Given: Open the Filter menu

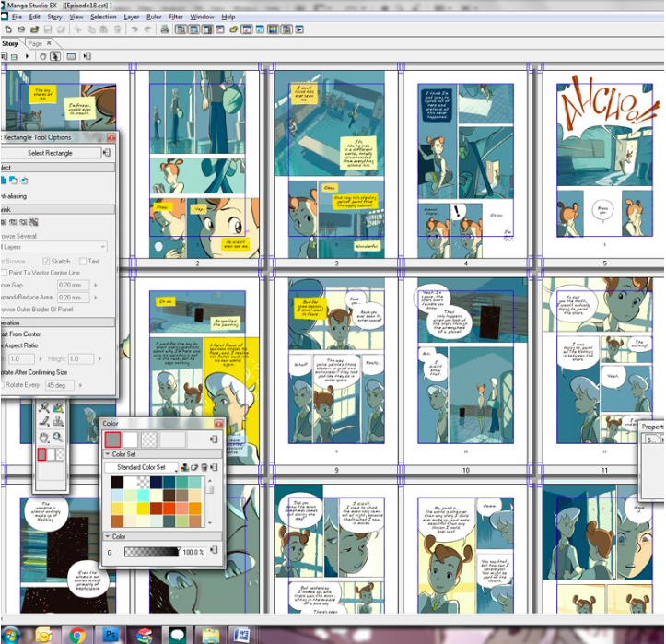Looking at the screenshot, I should [175, 17].
